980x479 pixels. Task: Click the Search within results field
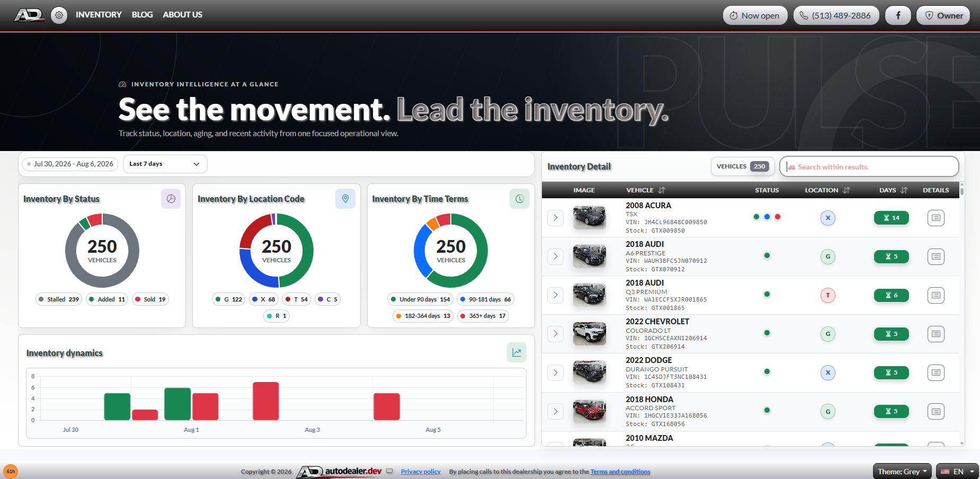pos(869,166)
